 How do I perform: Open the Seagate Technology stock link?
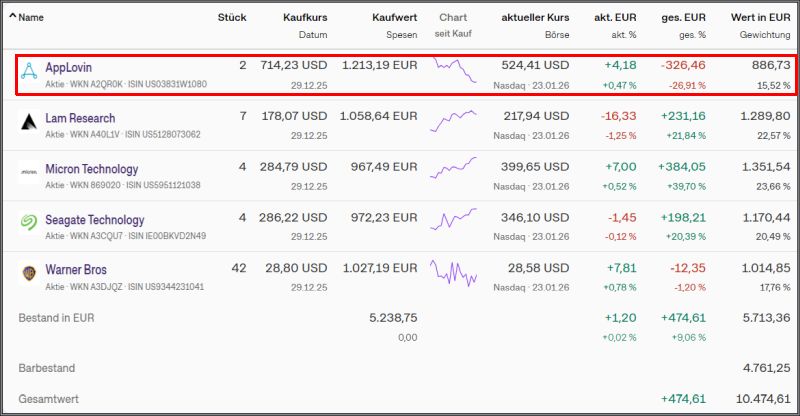pyautogui.click(x=95, y=219)
